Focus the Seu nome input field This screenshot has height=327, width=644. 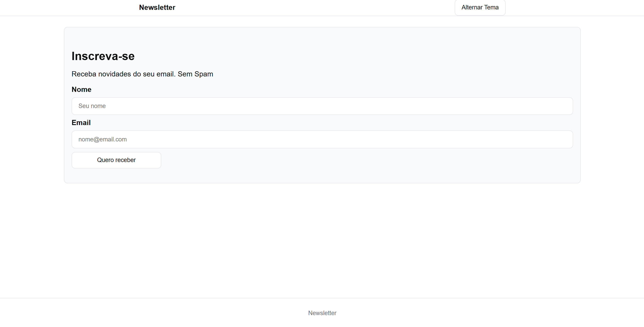pos(322,106)
